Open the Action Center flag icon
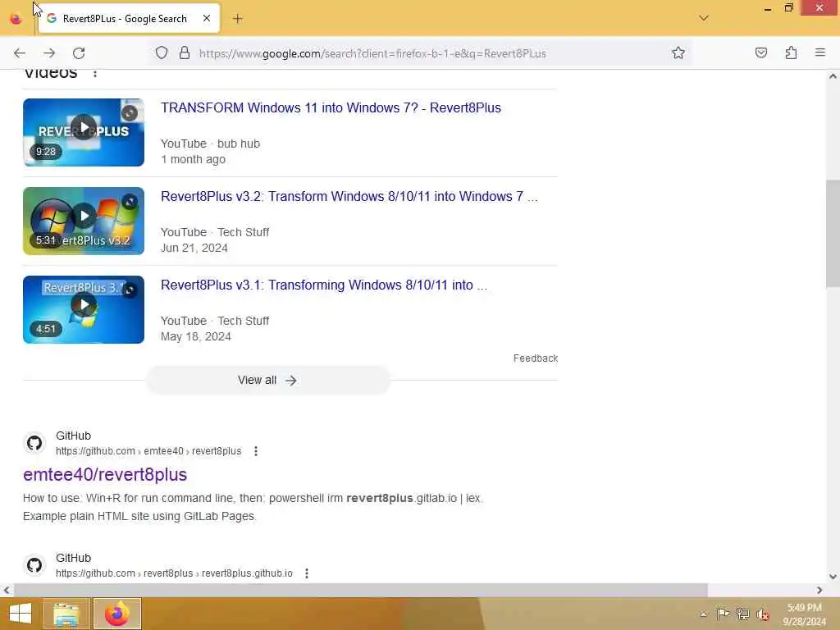 (723, 614)
